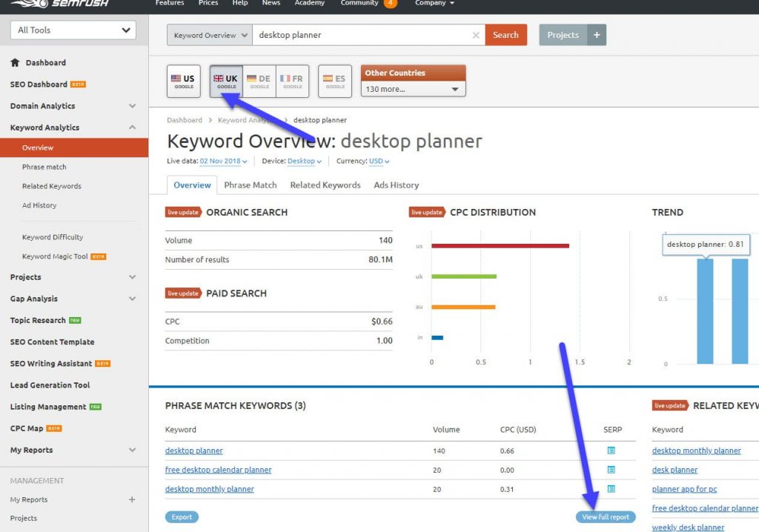759x532 pixels.
Task: Click the green UK CPC bar
Action: click(x=464, y=276)
